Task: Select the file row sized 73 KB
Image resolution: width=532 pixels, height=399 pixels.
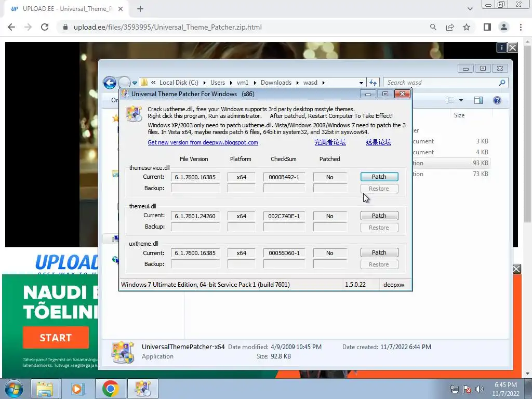Action: tap(450, 174)
